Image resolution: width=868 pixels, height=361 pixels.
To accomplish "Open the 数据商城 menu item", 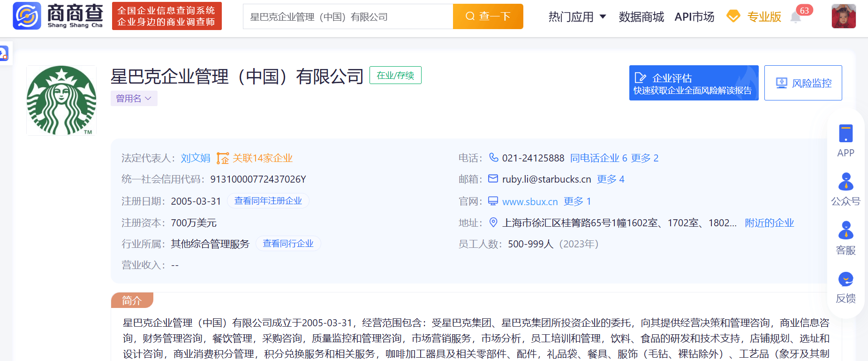I will tap(641, 17).
